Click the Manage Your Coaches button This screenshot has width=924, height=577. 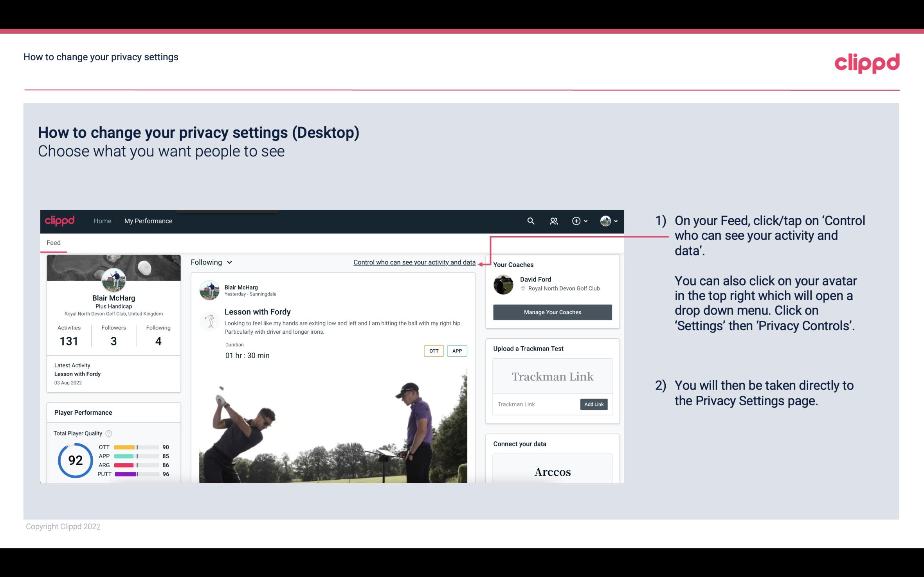click(552, 312)
